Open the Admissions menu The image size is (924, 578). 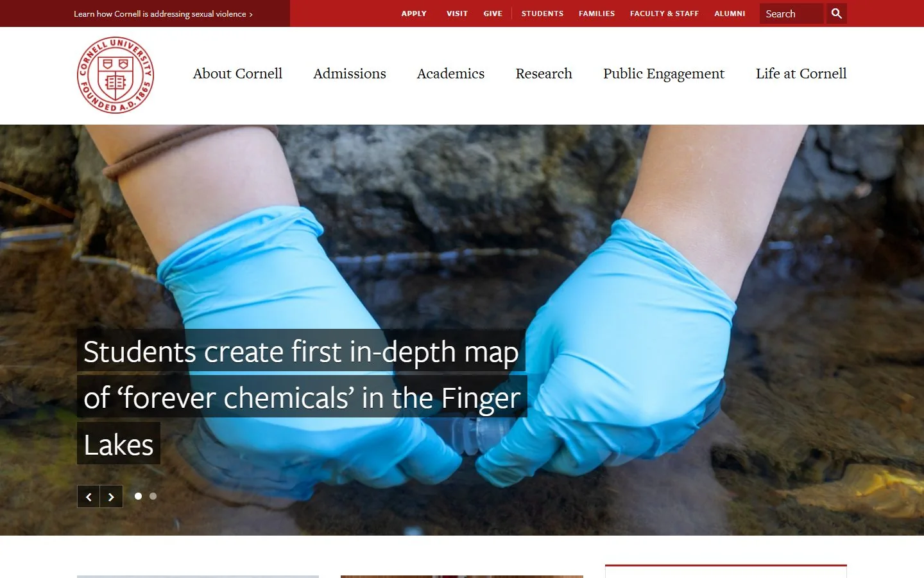pos(350,73)
